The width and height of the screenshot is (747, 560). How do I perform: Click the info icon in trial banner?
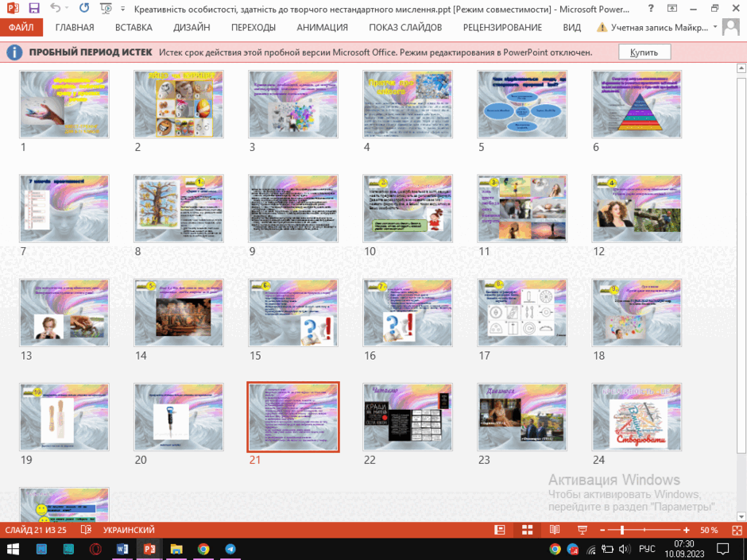pyautogui.click(x=14, y=52)
